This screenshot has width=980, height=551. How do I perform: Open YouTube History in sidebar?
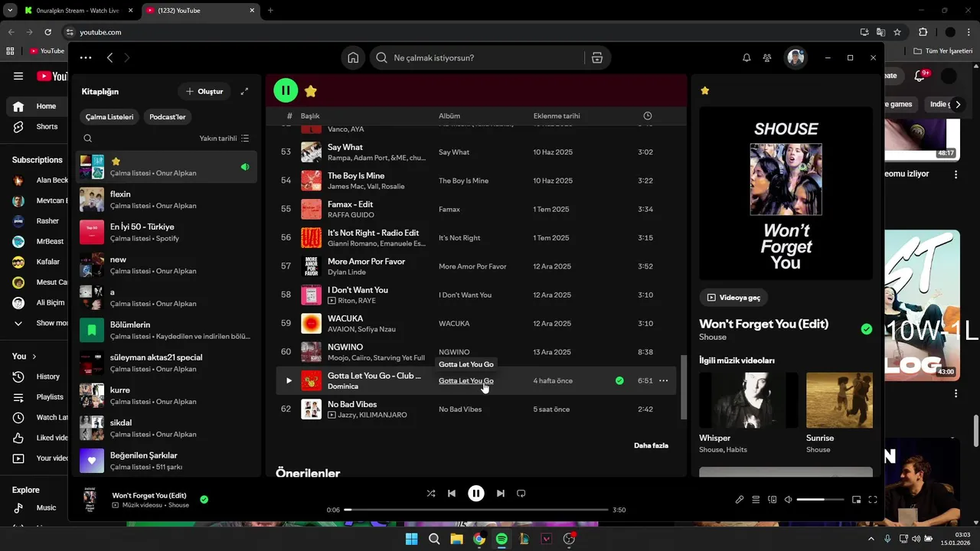38,377
